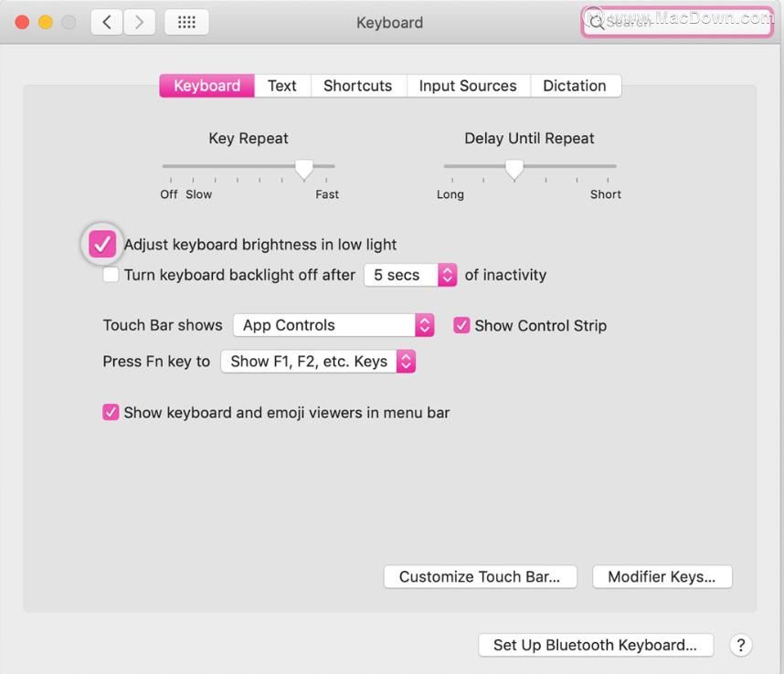This screenshot has height=674, width=784.
Task: Enable Turn keyboard backlight off after checkbox
Action: (111, 274)
